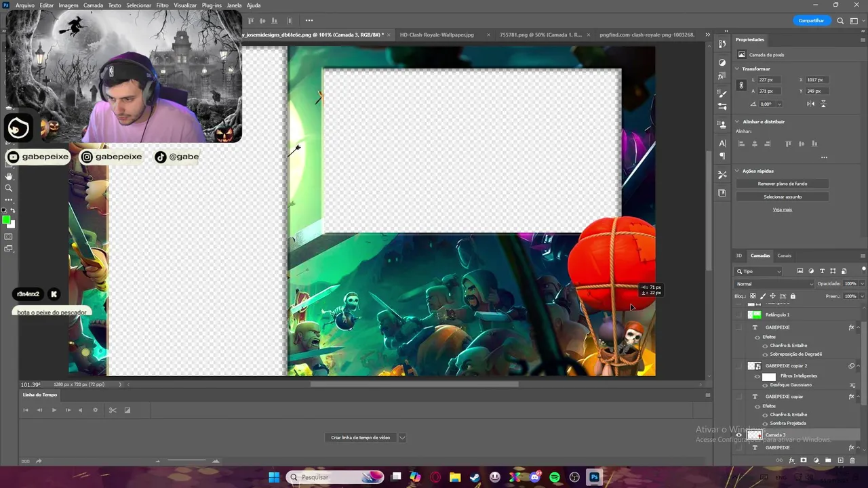Screen dimensions: 868x488
Task: Select the Zoom tool
Action: (9, 188)
